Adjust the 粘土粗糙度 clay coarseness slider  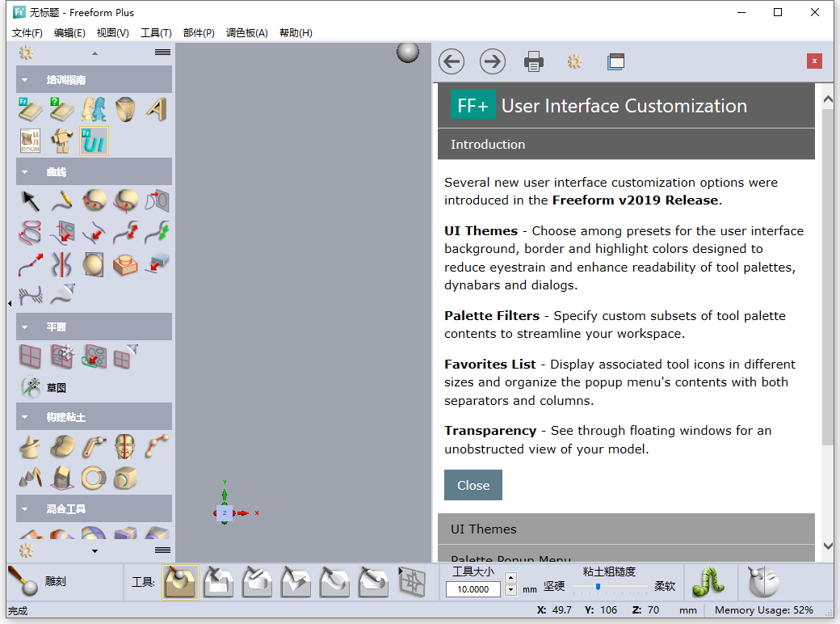tap(598, 587)
